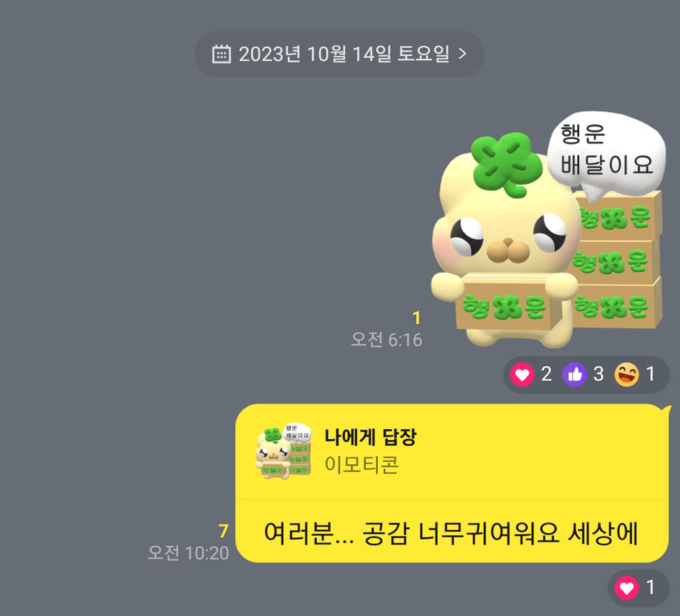This screenshot has height=616, width=680.
Task: Open the large clover bunny emoticon
Action: pyautogui.click(x=547, y=230)
